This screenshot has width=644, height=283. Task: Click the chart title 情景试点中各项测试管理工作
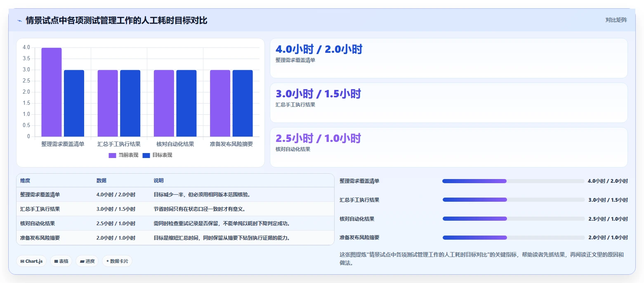tap(116, 20)
